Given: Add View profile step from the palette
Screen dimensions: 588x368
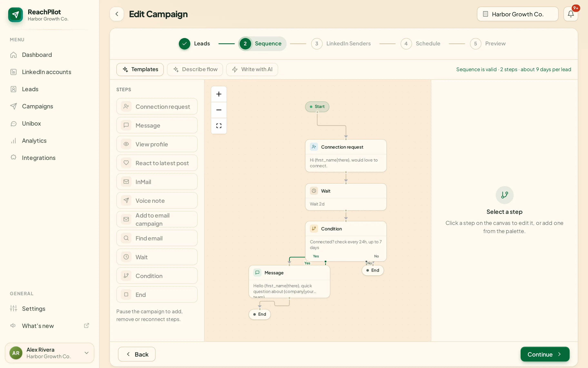Looking at the screenshot, I should 157,144.
